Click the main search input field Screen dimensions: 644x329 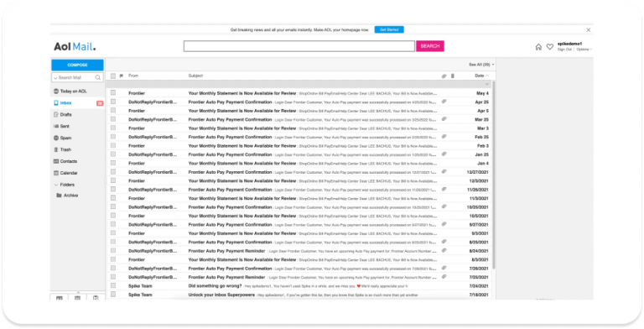(299, 46)
